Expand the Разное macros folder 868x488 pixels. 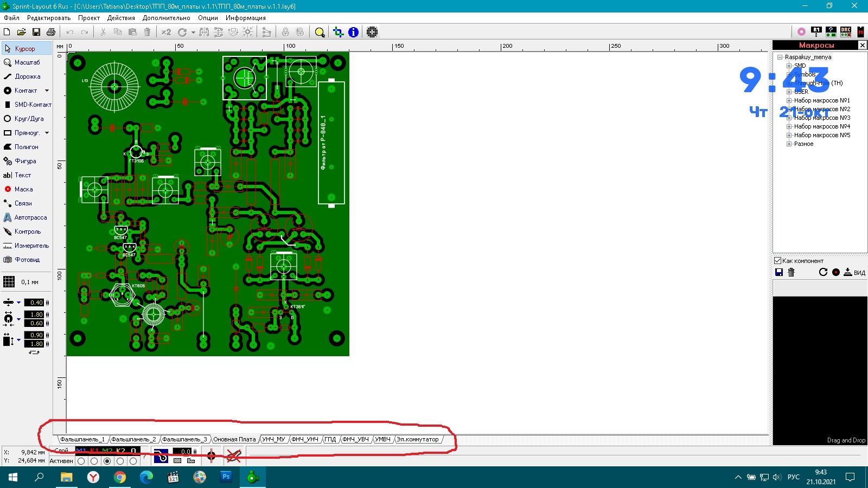pyautogui.click(x=789, y=144)
